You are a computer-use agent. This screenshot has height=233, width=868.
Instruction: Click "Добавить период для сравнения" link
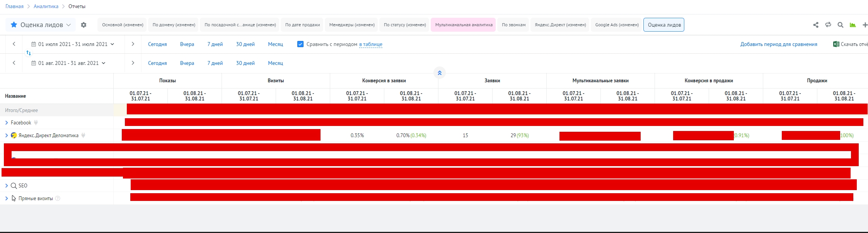(x=778, y=44)
